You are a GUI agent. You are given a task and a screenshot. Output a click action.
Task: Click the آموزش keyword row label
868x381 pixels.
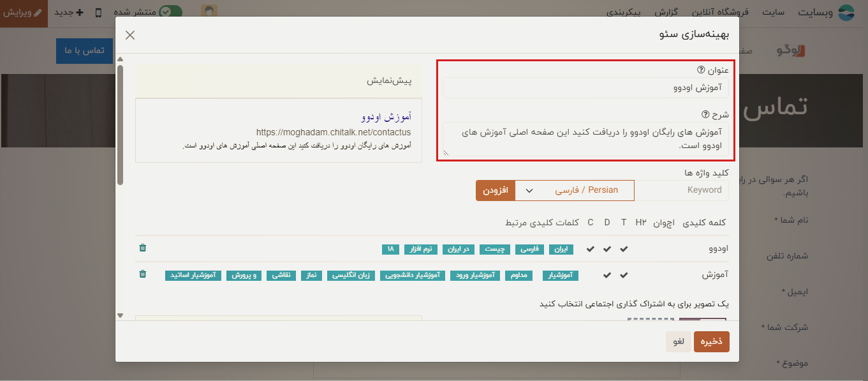coord(716,275)
